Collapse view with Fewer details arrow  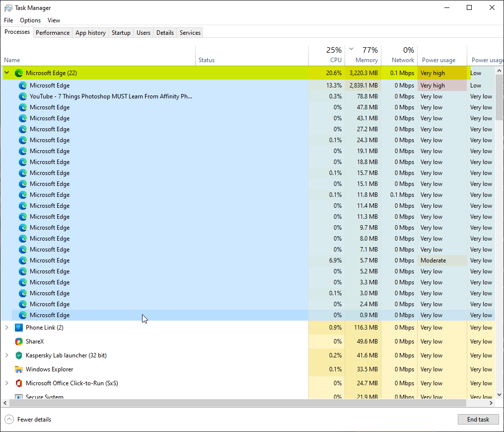tap(9, 420)
